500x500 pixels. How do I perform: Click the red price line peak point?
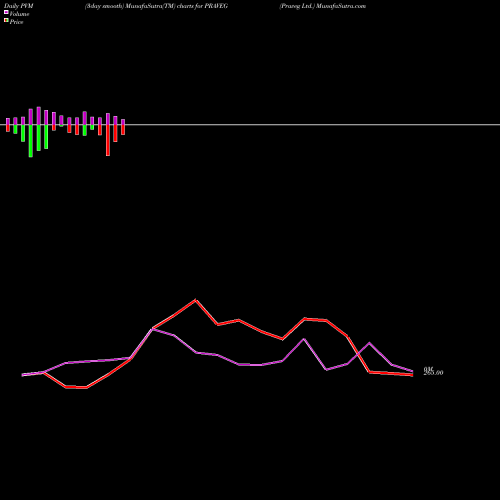[x=196, y=300]
